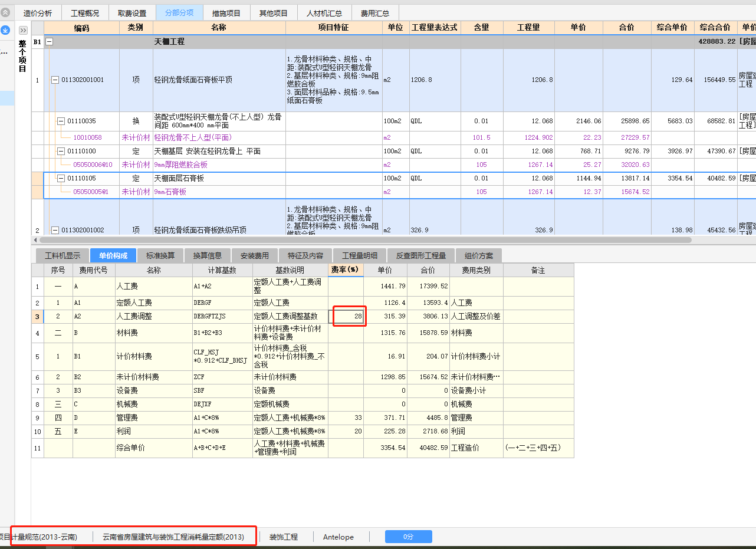The height and width of the screenshot is (549, 756).
Task: Open the 换算信息 lower tab
Action: (x=208, y=255)
